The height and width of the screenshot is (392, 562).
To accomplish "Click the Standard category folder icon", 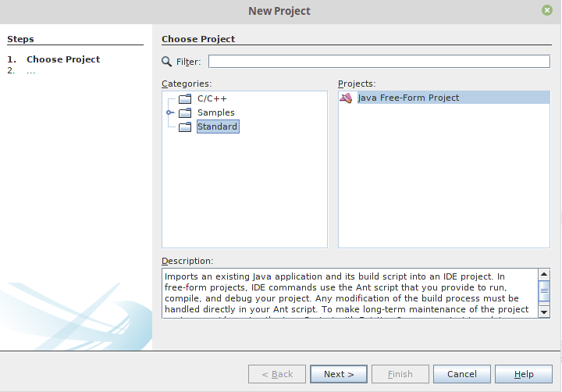I will click(x=185, y=127).
